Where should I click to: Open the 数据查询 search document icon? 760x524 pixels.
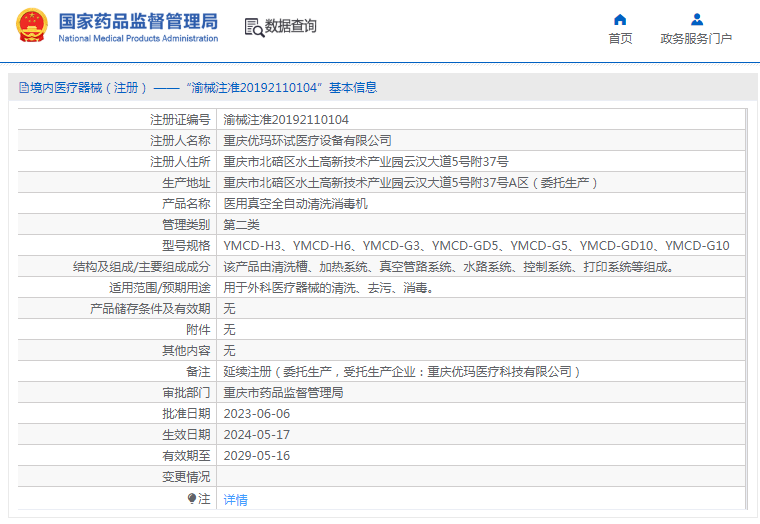tap(254, 28)
